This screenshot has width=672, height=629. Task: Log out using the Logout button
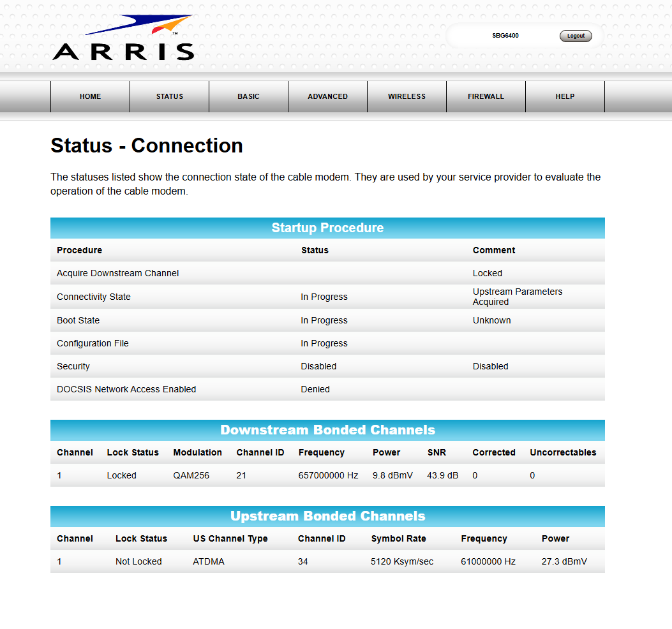tap(576, 36)
